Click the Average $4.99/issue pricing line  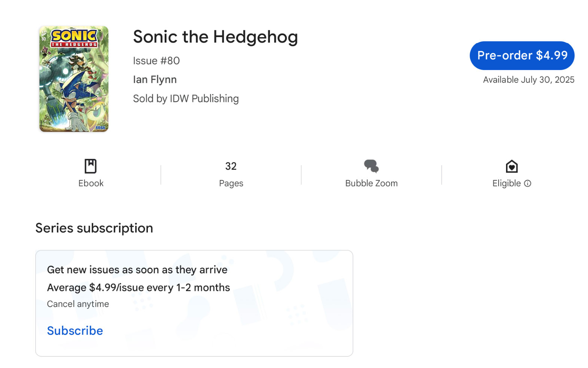pos(138,288)
